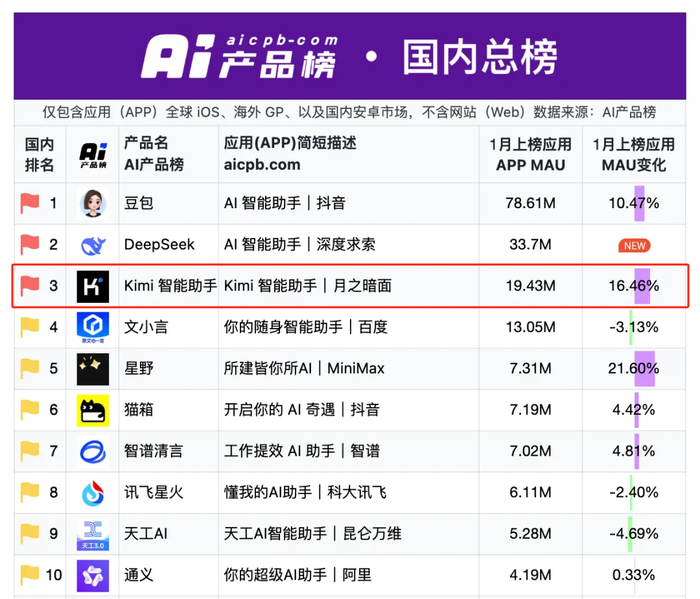
Task: Click the 讯飞星火 flame app icon
Action: click(x=93, y=493)
